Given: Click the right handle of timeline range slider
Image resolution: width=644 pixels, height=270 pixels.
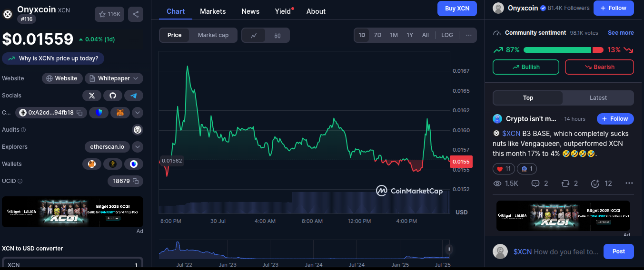Looking at the screenshot, I should (448, 249).
